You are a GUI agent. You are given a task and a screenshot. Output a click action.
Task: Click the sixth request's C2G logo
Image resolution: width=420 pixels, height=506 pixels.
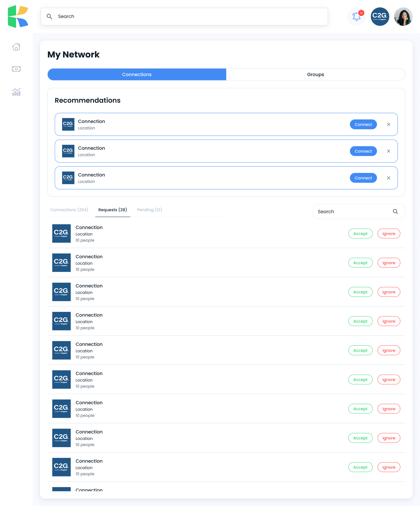61,379
